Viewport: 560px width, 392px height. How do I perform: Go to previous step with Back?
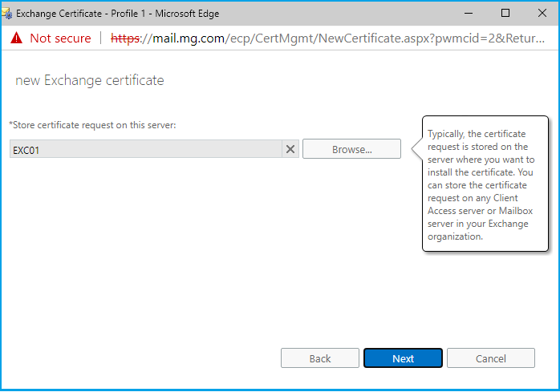pos(320,358)
